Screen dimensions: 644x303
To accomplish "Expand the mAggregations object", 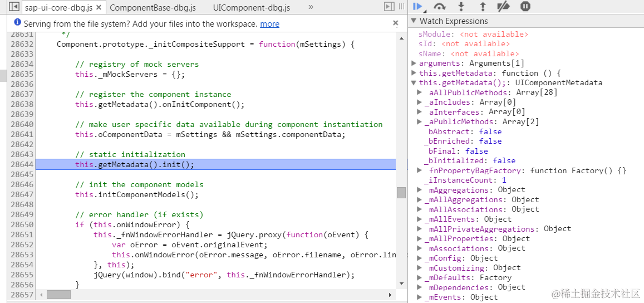I will pyautogui.click(x=419, y=190).
